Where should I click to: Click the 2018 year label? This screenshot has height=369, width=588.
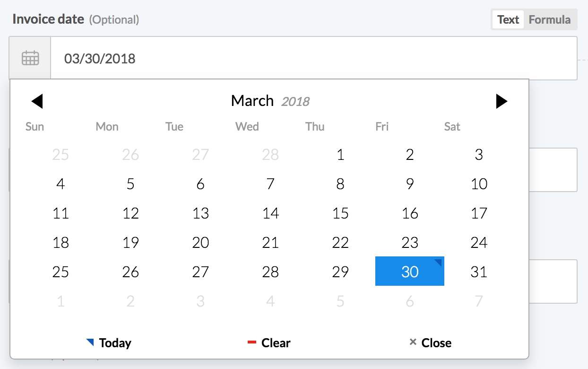pos(296,101)
